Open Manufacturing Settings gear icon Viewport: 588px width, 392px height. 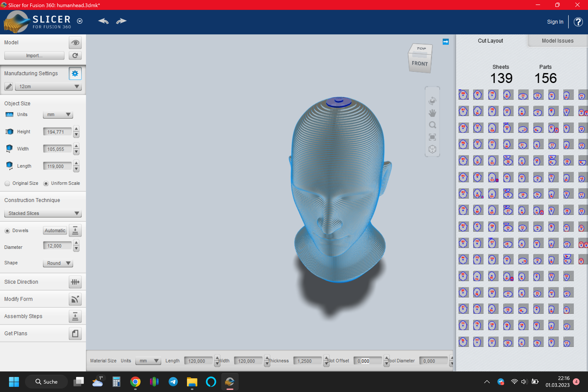click(75, 73)
